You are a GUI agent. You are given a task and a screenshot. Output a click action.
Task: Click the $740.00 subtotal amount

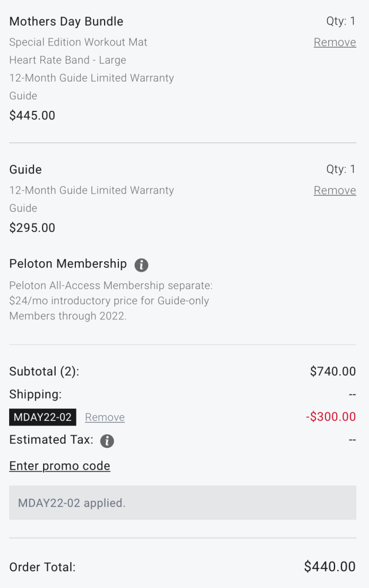[x=333, y=372]
